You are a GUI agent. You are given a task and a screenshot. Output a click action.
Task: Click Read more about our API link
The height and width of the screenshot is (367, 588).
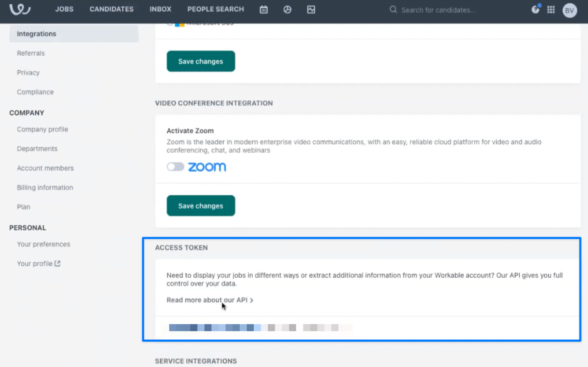coord(210,300)
